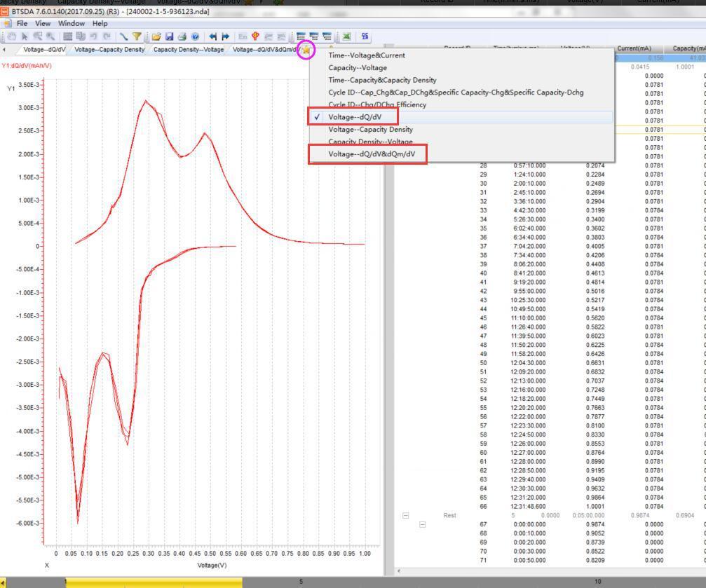Click cycle marker 10 on bottom bar
The height and width of the screenshot is (588, 706).
597,582
